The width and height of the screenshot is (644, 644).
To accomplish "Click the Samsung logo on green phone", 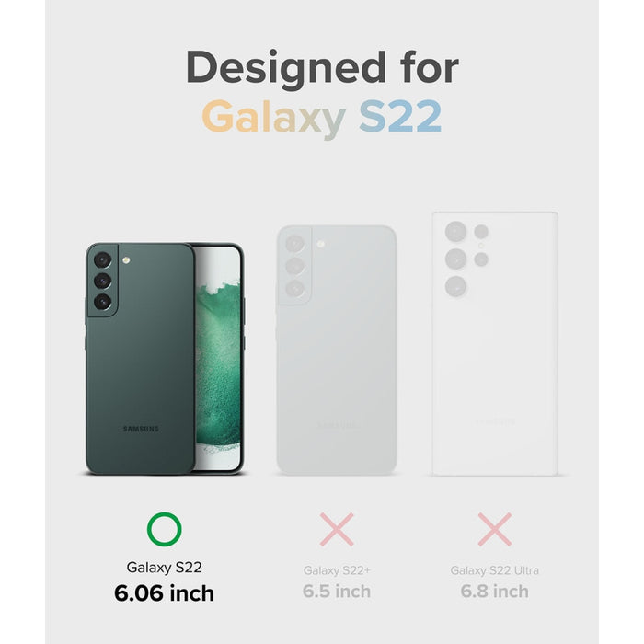I will (141, 429).
